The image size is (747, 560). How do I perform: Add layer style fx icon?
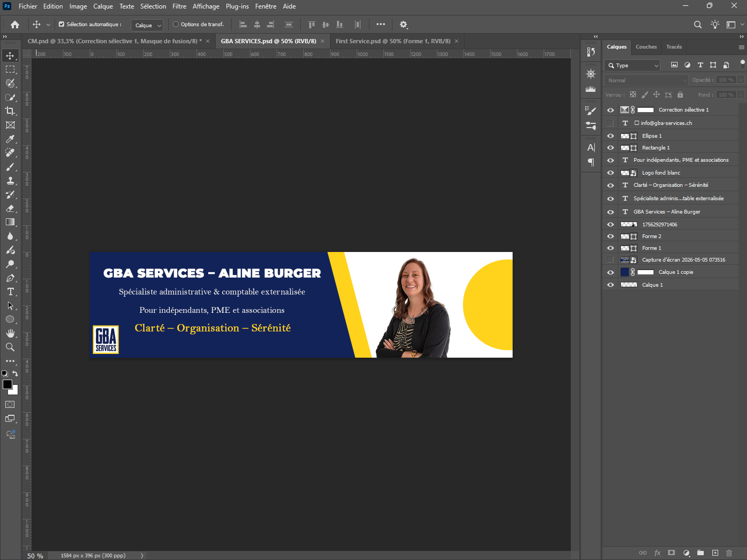(x=657, y=553)
